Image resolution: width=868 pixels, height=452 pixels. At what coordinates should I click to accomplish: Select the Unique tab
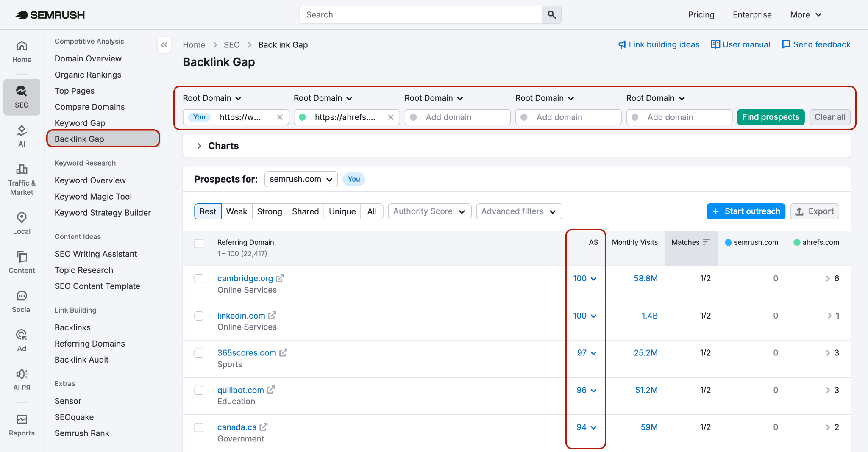(342, 211)
